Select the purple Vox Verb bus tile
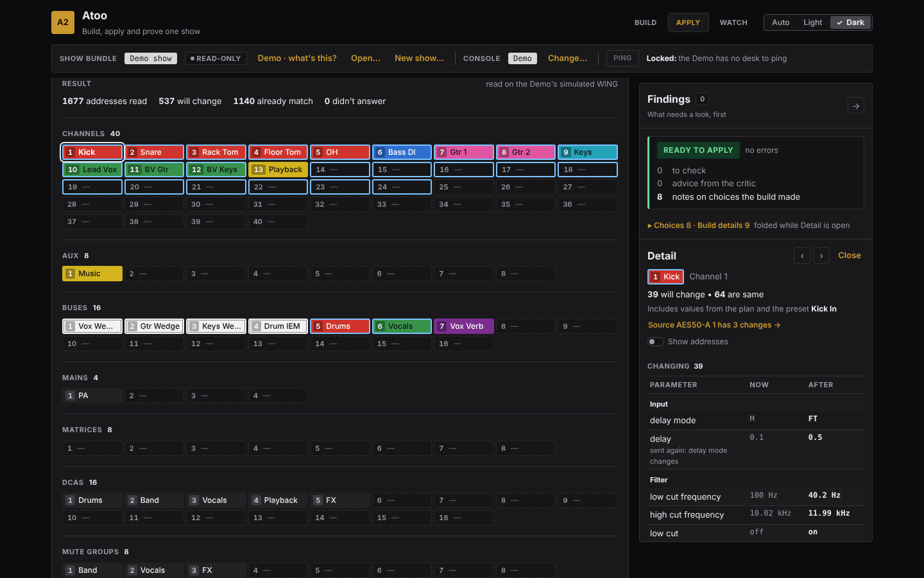 pos(464,326)
